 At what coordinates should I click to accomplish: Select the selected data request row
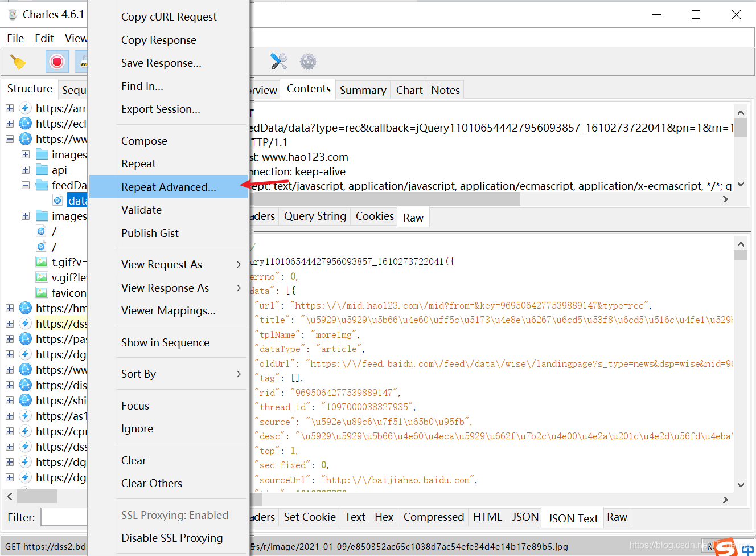coord(77,201)
